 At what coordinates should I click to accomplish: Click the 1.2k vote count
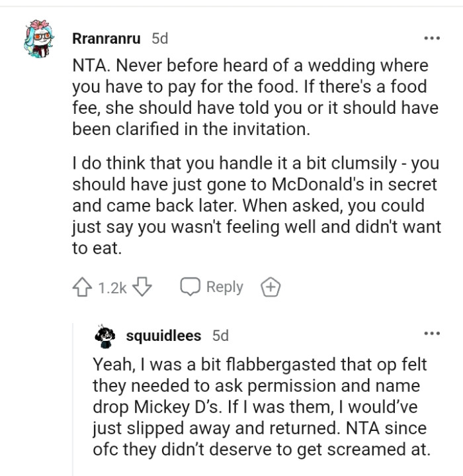pos(112,288)
